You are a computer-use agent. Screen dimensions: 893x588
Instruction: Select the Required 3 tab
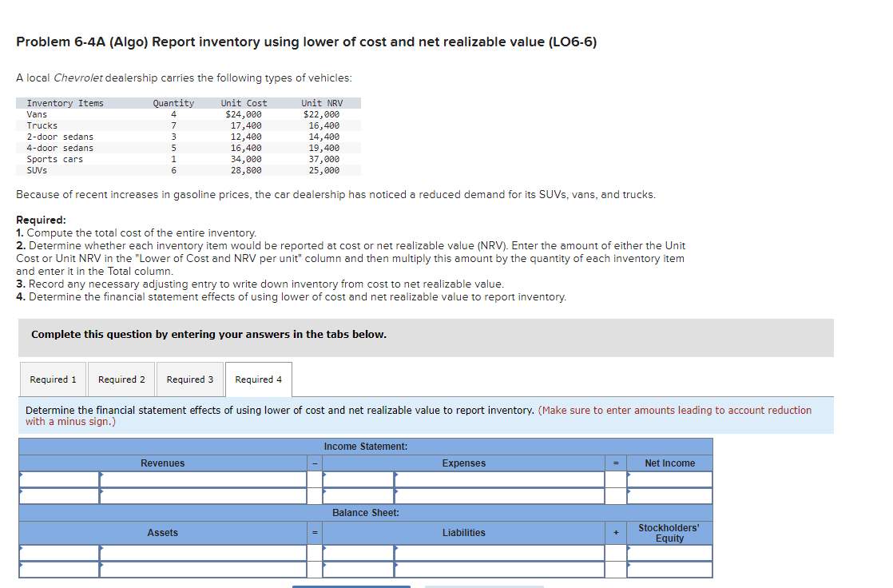pos(190,379)
